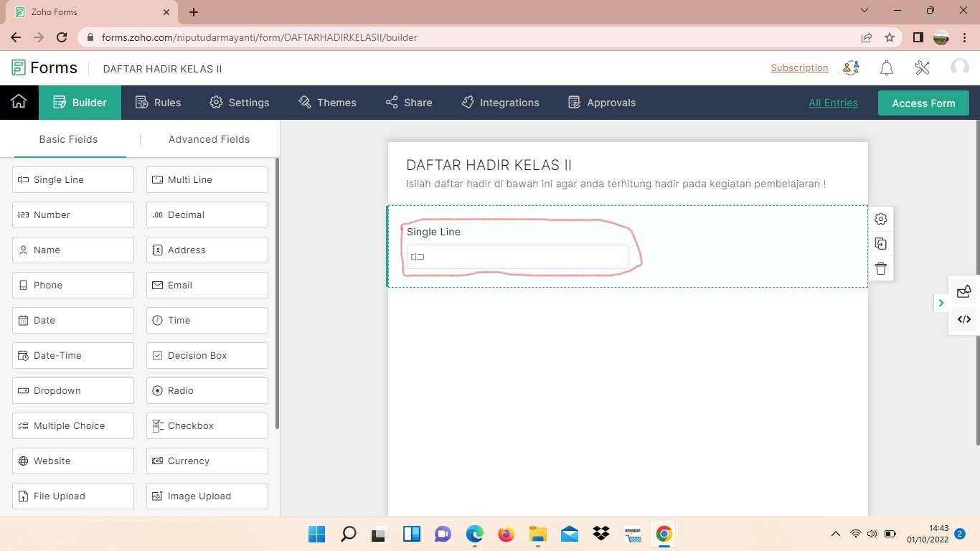Open the Share tab
This screenshot has width=980, height=551.
408,103
